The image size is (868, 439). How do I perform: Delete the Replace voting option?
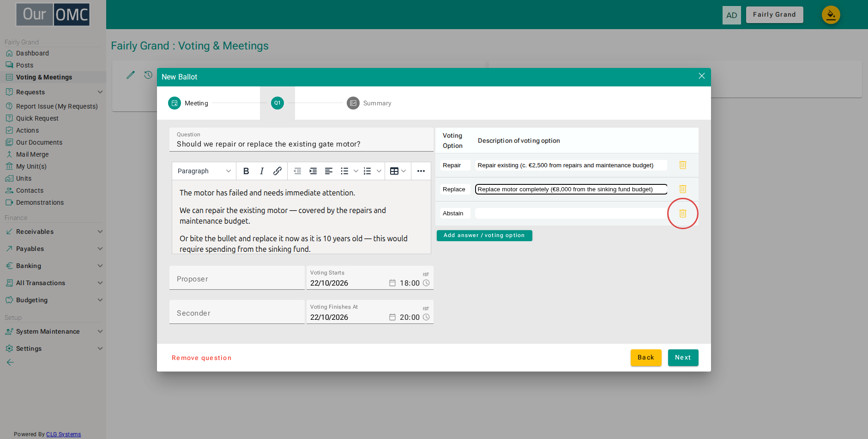point(683,189)
